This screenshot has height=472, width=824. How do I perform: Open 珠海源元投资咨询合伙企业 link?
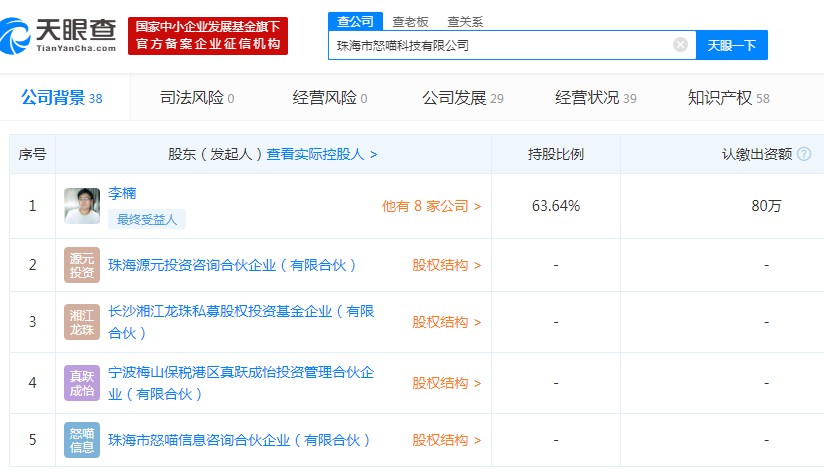[x=232, y=265]
